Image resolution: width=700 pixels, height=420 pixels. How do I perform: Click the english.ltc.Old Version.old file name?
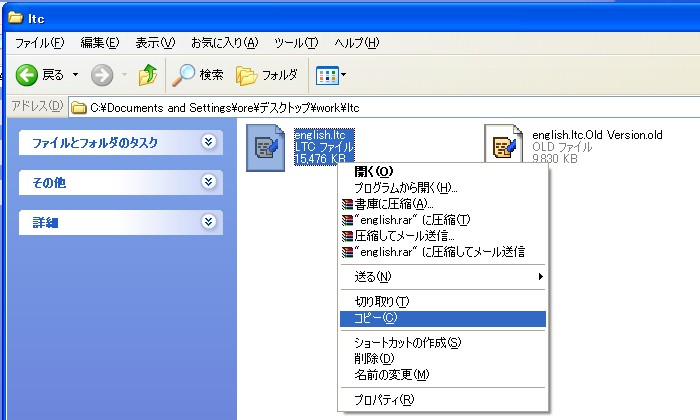pyautogui.click(x=597, y=135)
